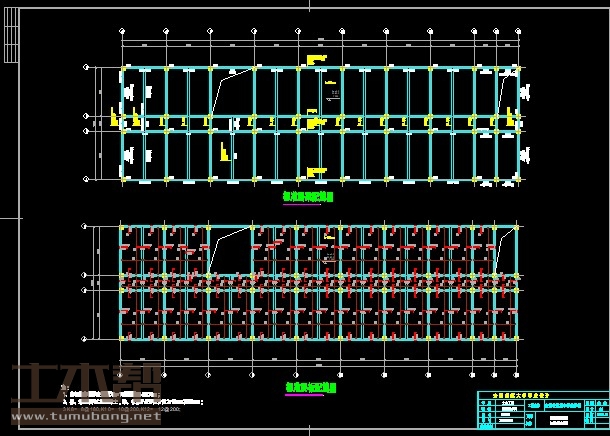Viewport: 610px width, 436px height.
Task: Select the left diagonal line in lower plan
Action: [x=222, y=246]
